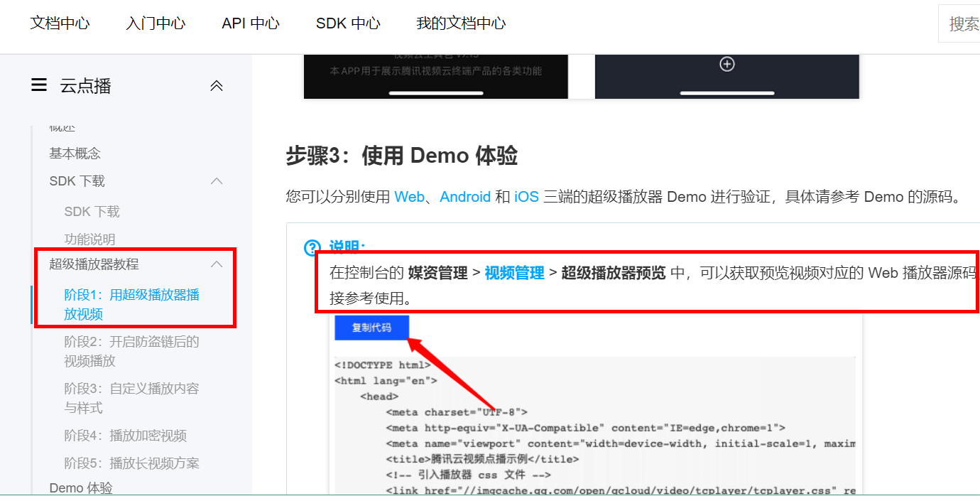
Task: Open 阶段4：播放加密视频
Action: tap(126, 436)
